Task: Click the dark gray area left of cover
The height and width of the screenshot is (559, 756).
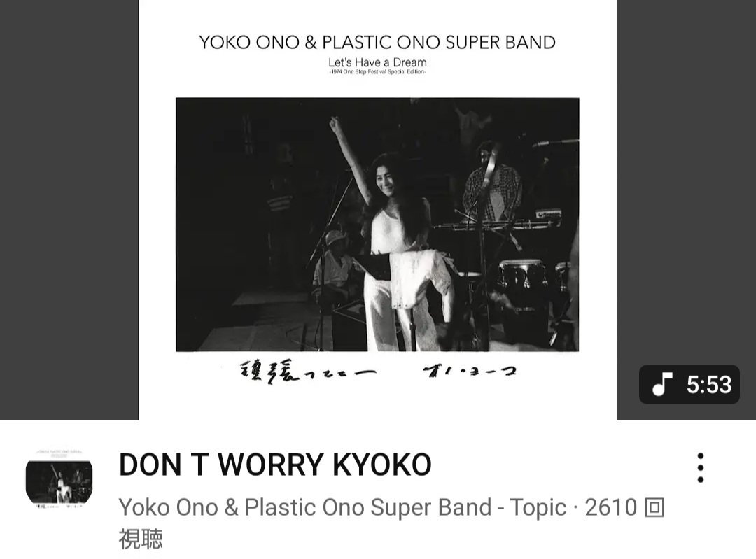Action: tap(69, 210)
